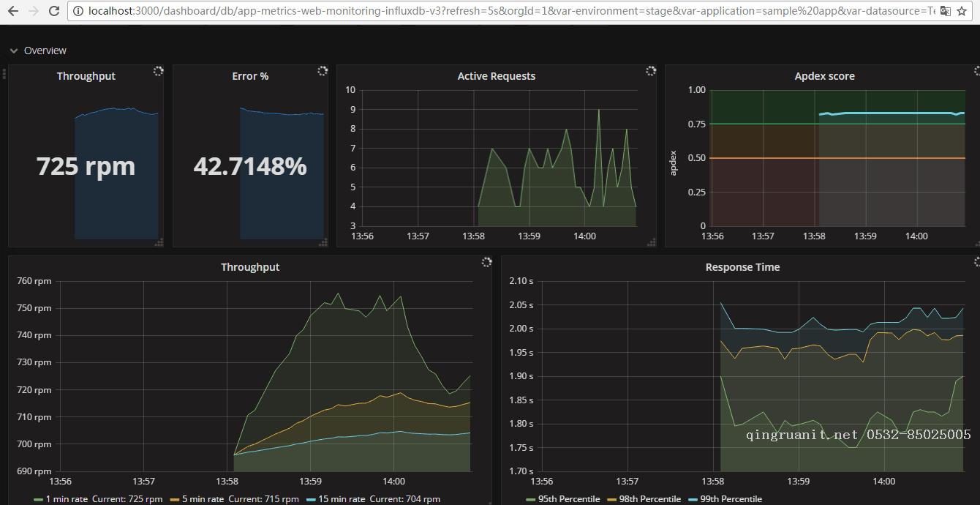Click the 725 rpm throughput stat value
This screenshot has width=980, height=505.
(86, 166)
